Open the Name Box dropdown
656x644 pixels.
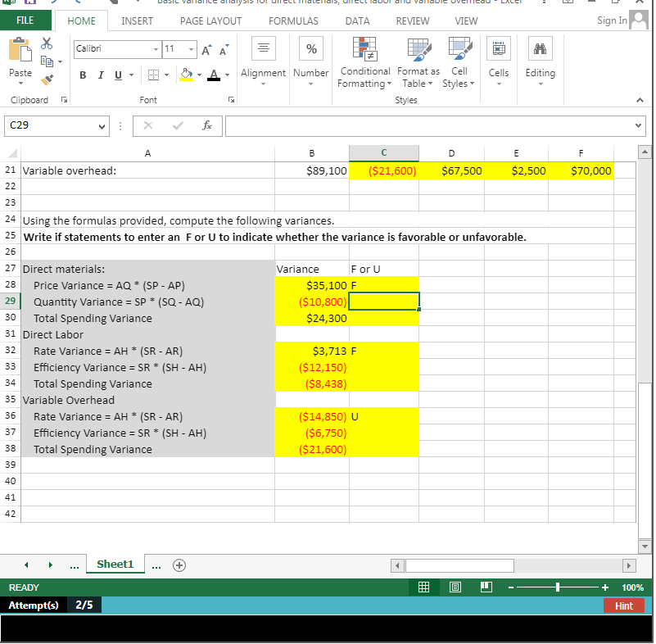point(102,126)
